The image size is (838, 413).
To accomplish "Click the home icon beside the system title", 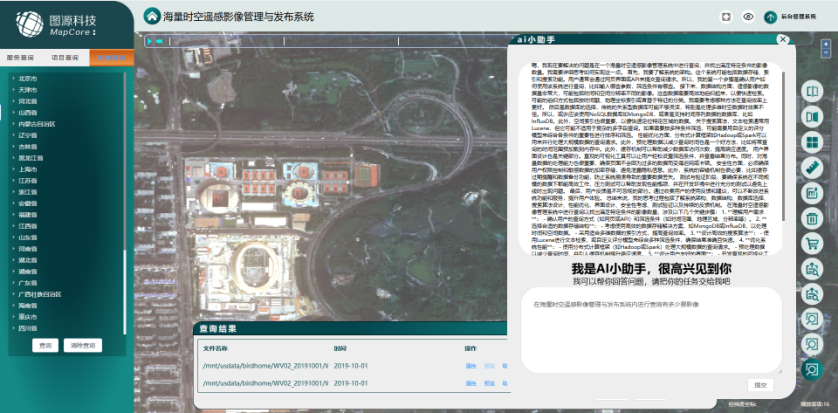I will (x=152, y=16).
